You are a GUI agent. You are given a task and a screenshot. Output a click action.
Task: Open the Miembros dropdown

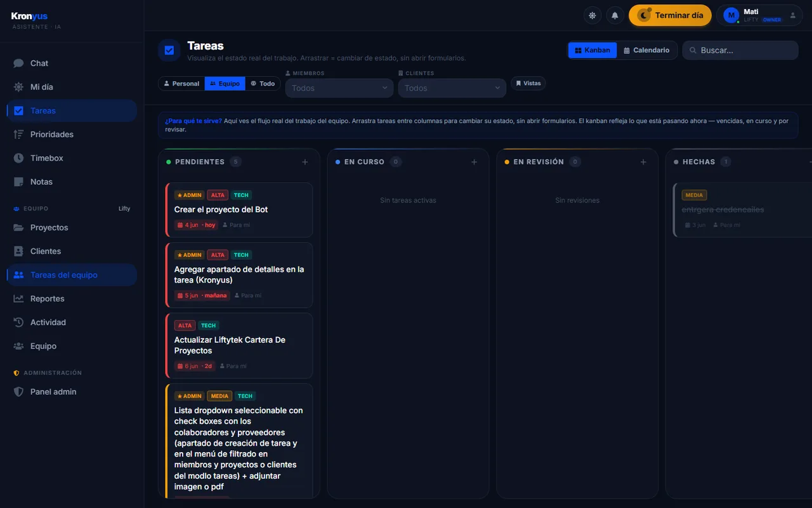(339, 88)
